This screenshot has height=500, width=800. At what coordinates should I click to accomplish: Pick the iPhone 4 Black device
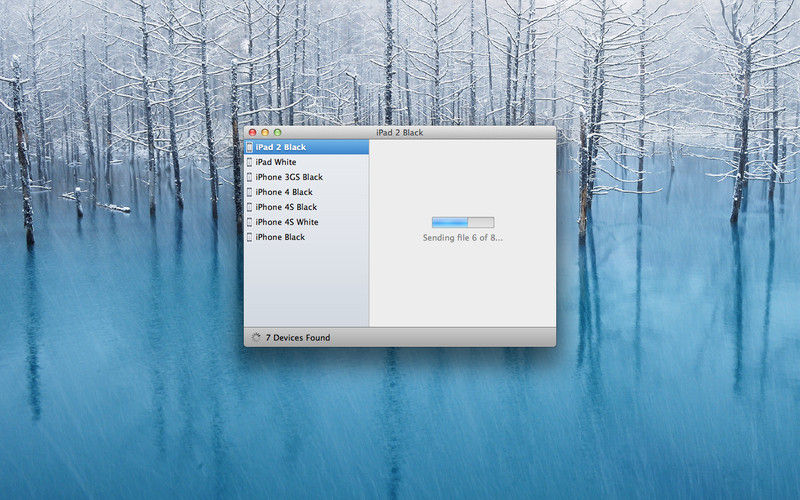tap(307, 192)
